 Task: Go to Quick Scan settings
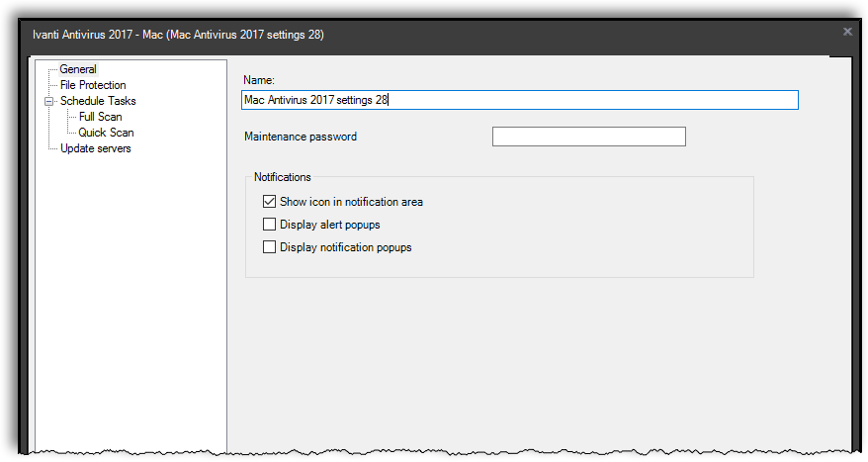(106, 133)
